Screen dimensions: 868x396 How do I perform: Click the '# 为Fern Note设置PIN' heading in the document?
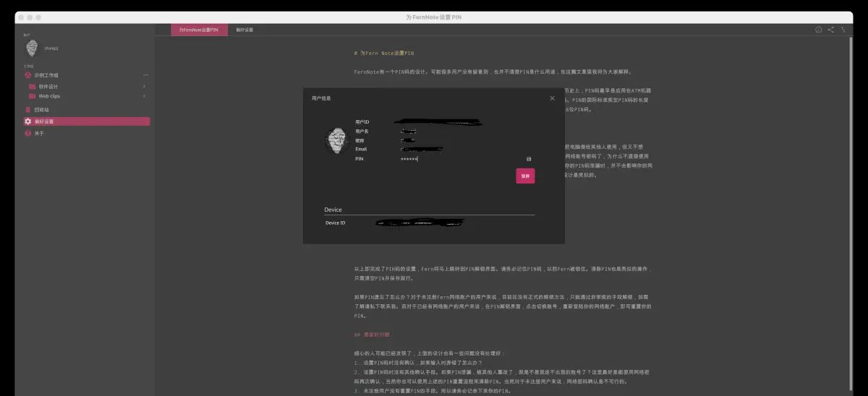(x=384, y=53)
